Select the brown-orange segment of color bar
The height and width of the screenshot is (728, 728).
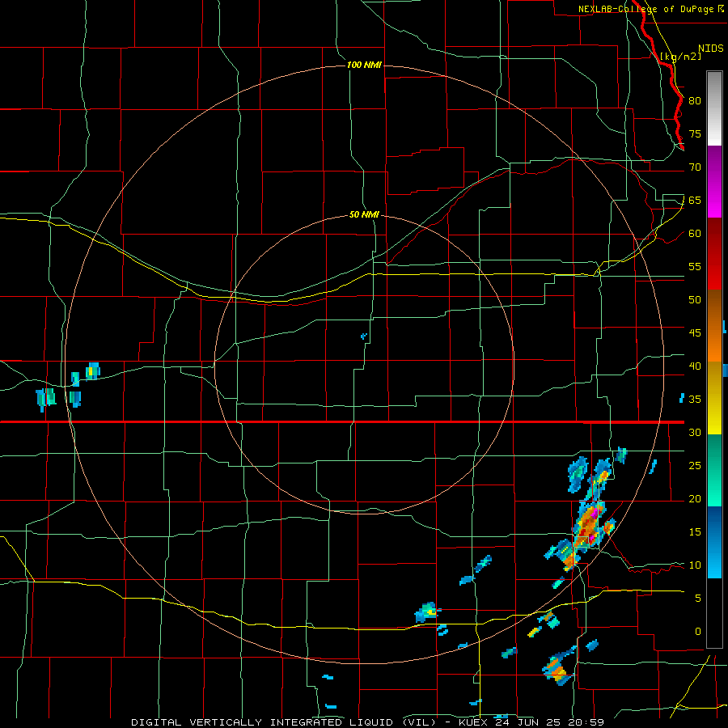(714, 325)
